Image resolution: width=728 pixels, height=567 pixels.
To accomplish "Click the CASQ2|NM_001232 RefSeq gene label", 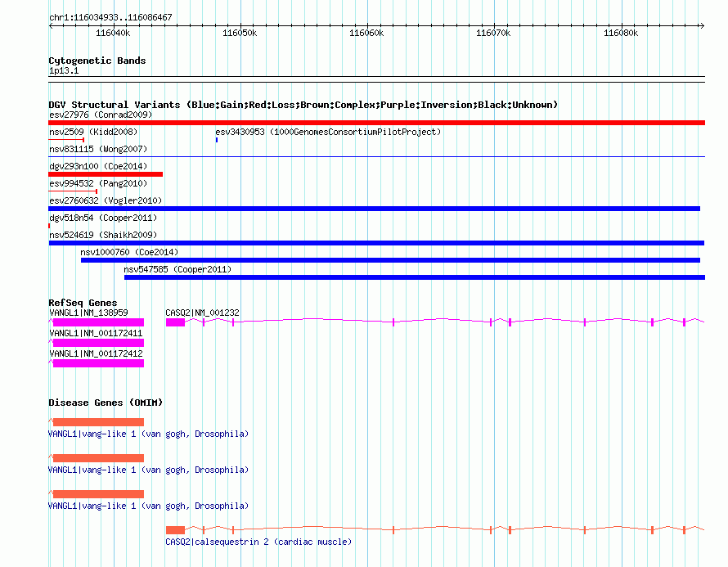I will (202, 313).
